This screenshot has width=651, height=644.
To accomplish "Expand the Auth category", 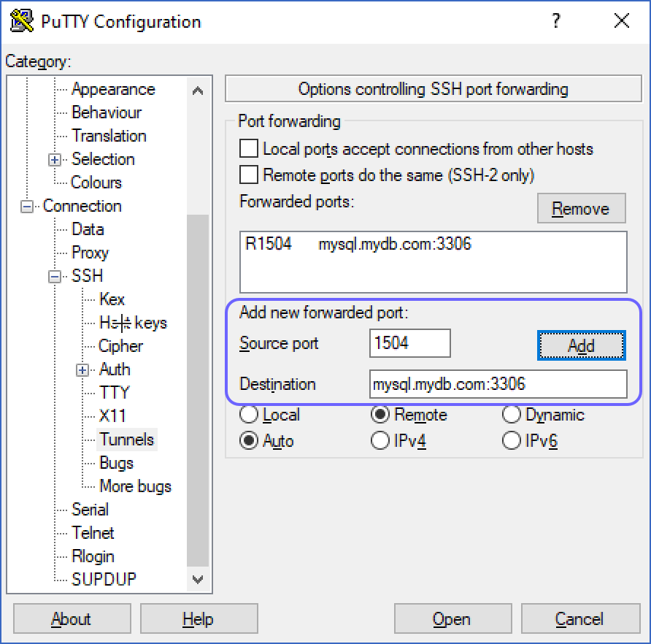I will 84,369.
